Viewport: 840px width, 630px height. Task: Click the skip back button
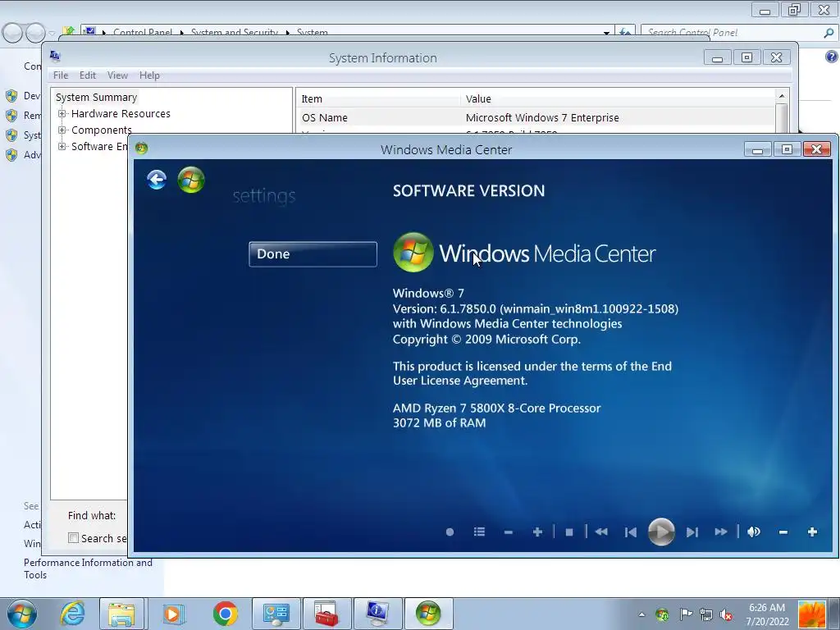click(631, 532)
